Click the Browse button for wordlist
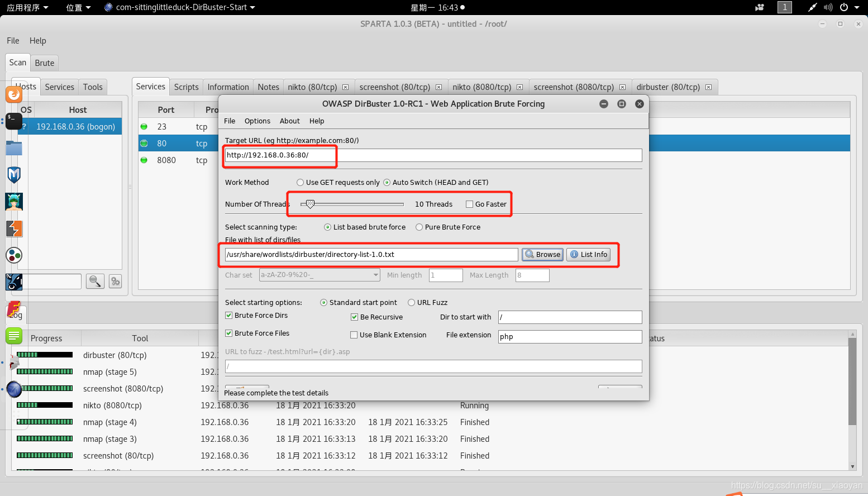Screen dimensions: 868x496 tap(542, 255)
